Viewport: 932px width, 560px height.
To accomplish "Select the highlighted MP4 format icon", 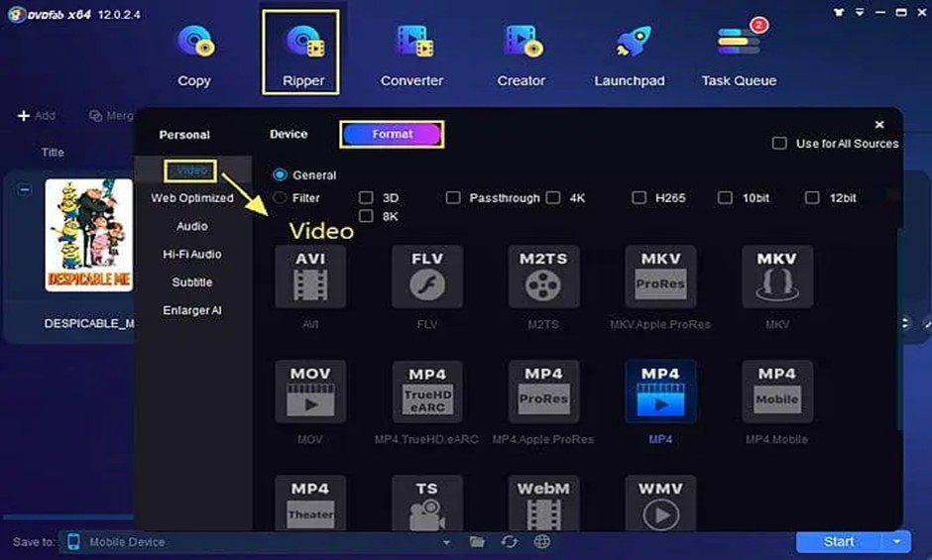I will coord(660,392).
